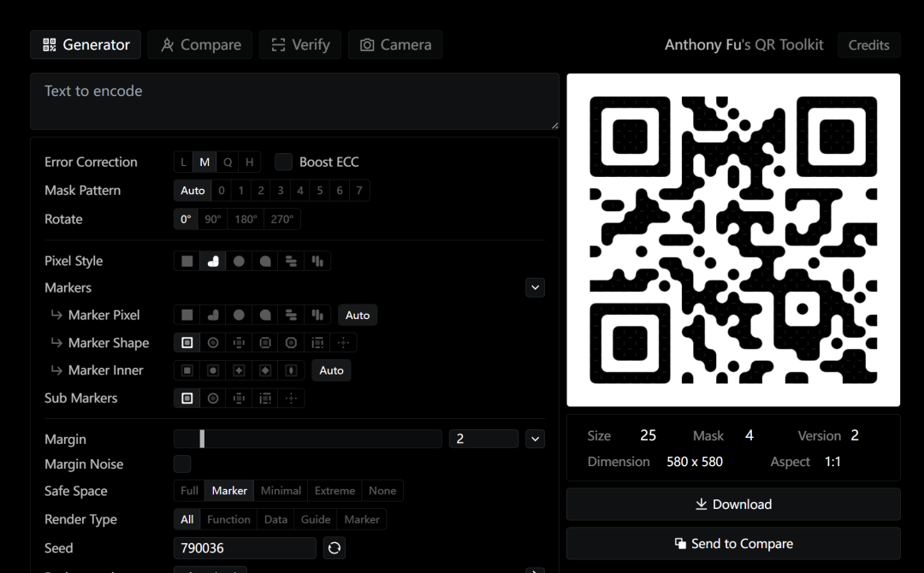The height and width of the screenshot is (573, 924).
Task: Switch to the Verify tab
Action: click(x=300, y=44)
